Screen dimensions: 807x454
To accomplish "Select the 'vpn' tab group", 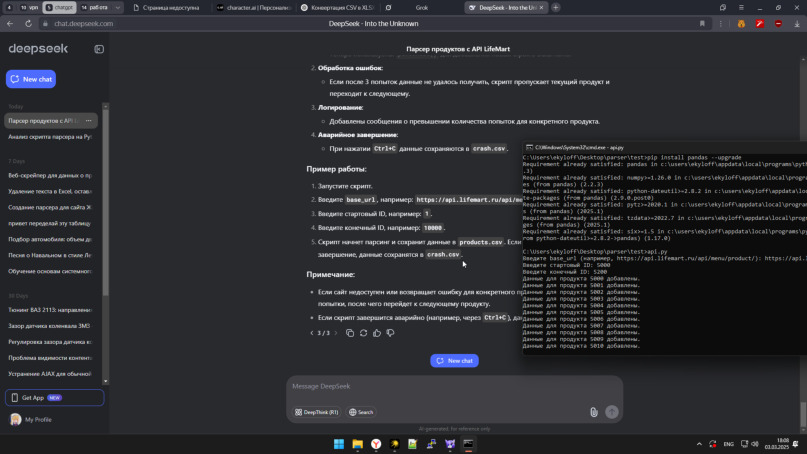I will 30,8.
